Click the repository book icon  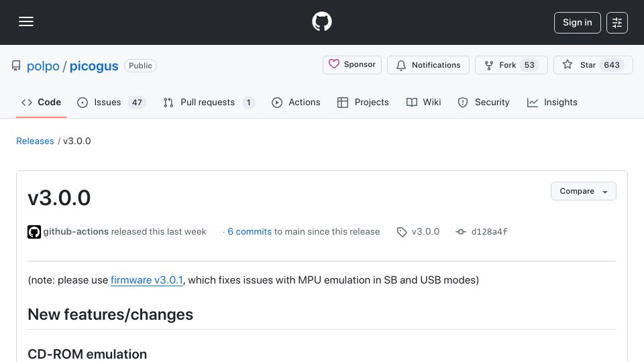[x=16, y=66]
